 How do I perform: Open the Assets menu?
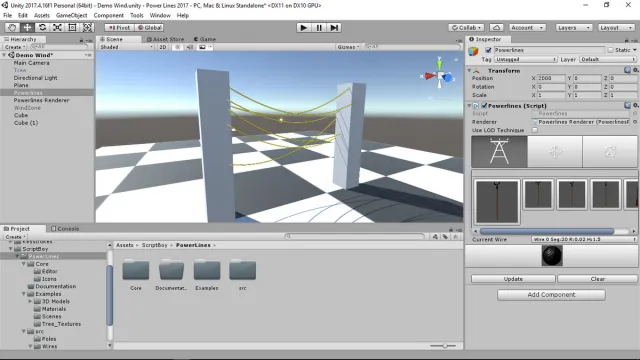tap(42, 15)
